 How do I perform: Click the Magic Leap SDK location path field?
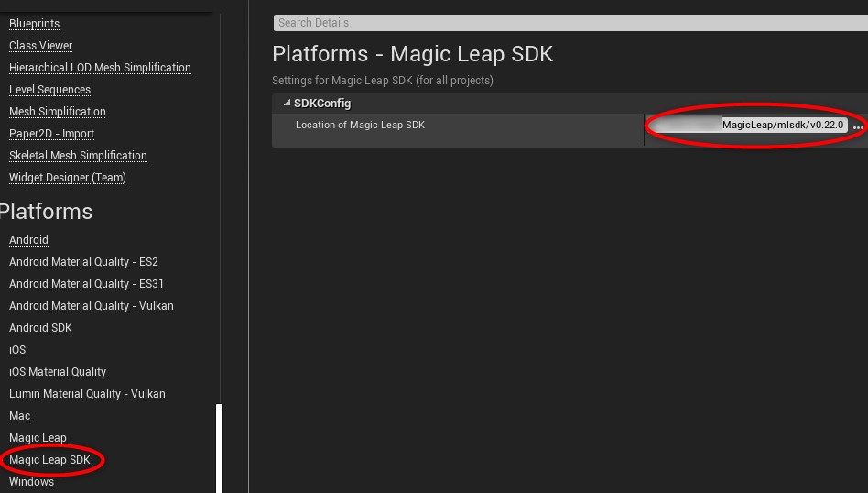pyautogui.click(x=748, y=126)
